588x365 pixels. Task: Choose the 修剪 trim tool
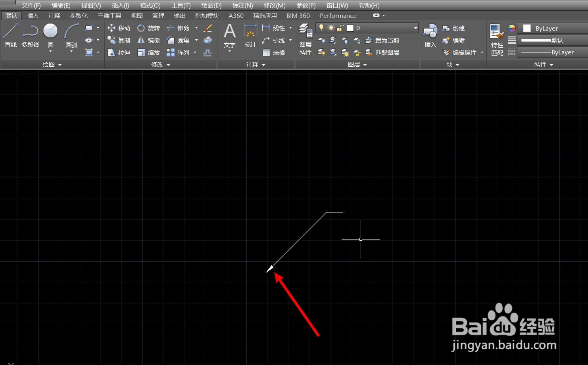[x=178, y=28]
